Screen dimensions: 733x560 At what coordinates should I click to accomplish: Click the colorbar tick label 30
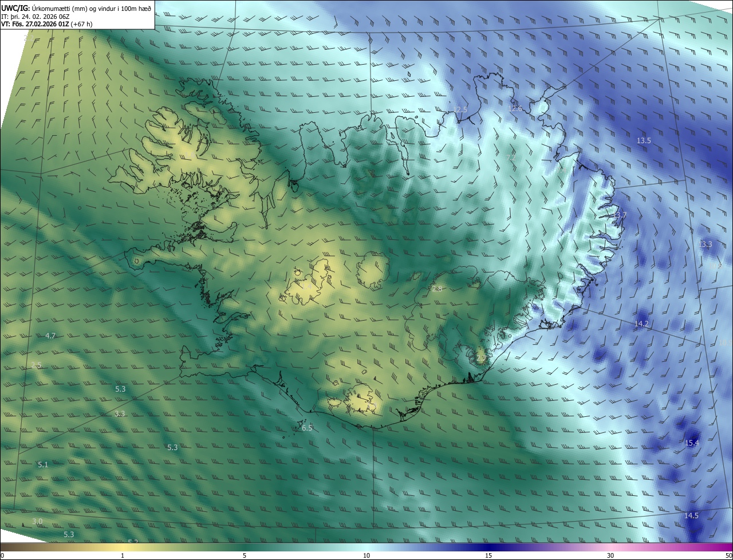(610, 556)
